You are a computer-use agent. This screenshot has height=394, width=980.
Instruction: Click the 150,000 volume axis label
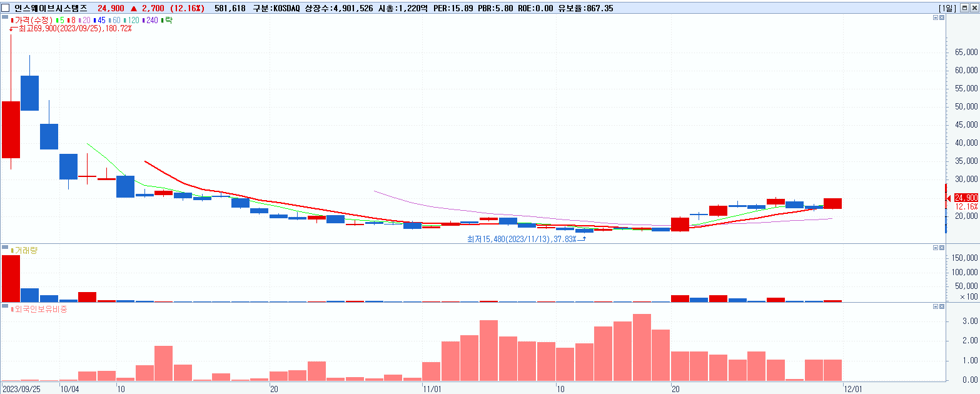(x=964, y=258)
